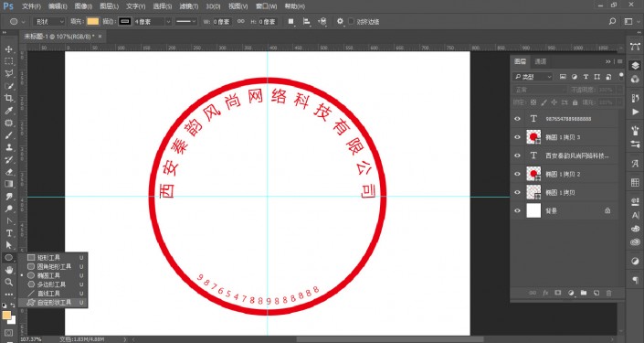Open the Layers panel menu
This screenshot has width=644, height=343.
619,61
